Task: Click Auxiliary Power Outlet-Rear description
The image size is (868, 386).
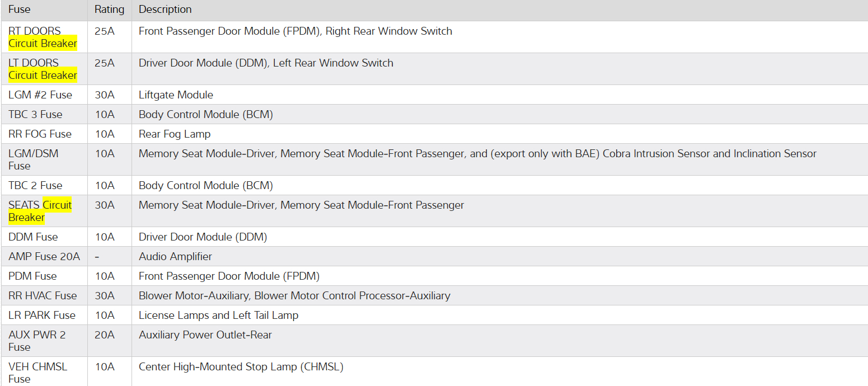Action: coord(205,335)
